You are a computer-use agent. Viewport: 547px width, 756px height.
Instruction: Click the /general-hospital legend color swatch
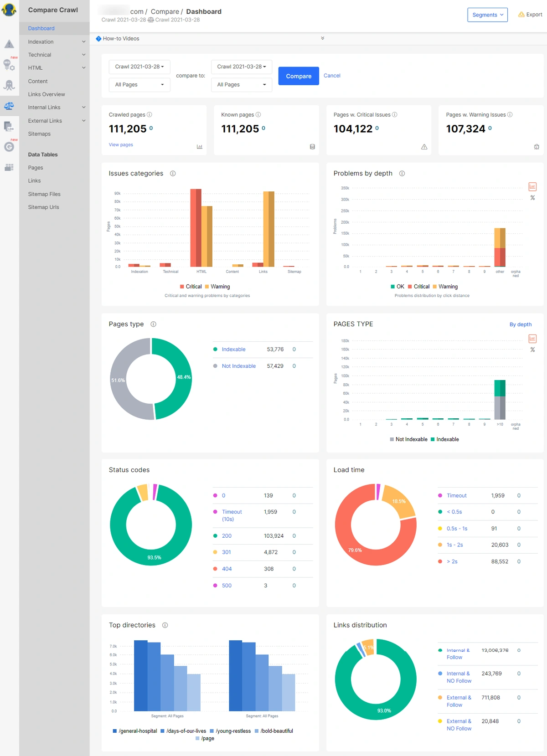115,731
